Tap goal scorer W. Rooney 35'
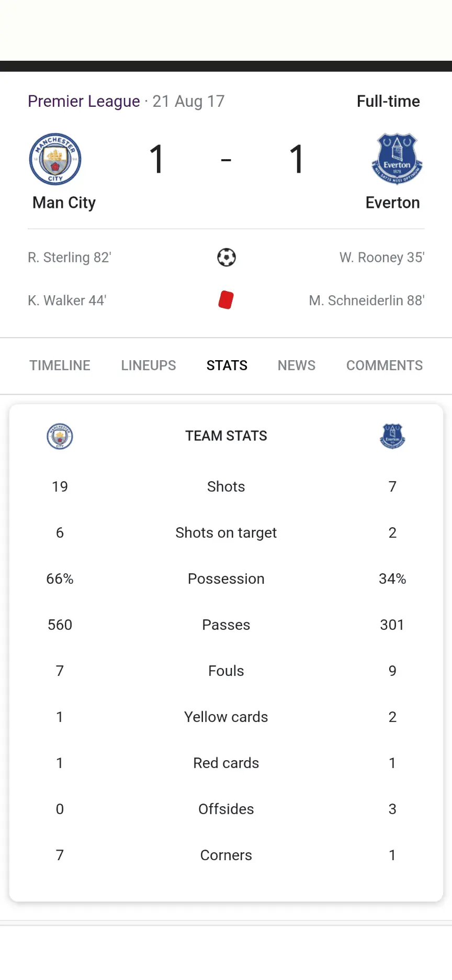The image size is (452, 980). coord(382,258)
